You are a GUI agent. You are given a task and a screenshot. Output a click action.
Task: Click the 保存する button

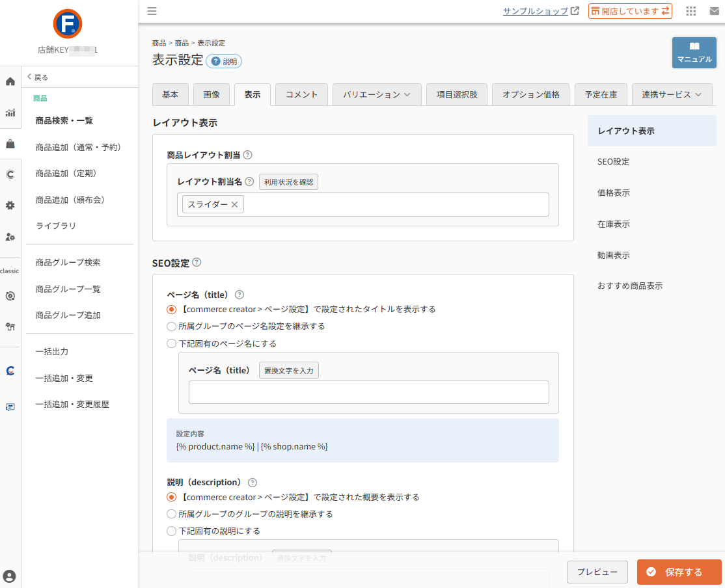(679, 572)
